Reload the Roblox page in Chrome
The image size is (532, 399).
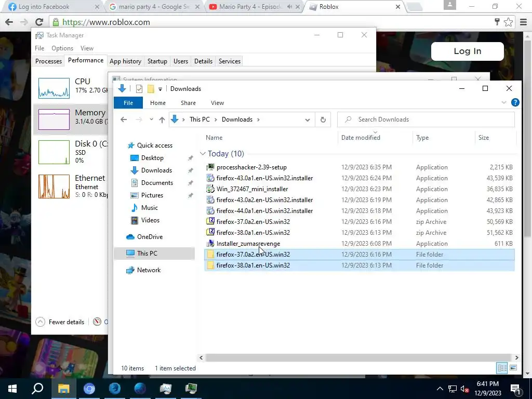[x=39, y=22]
